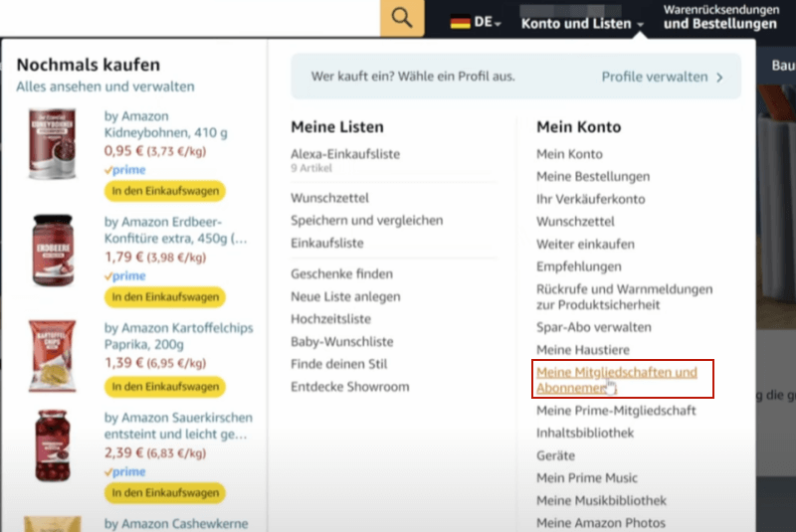This screenshot has width=796, height=532.
Task: Open Profile verwalten with the chevron
Action: (663, 77)
